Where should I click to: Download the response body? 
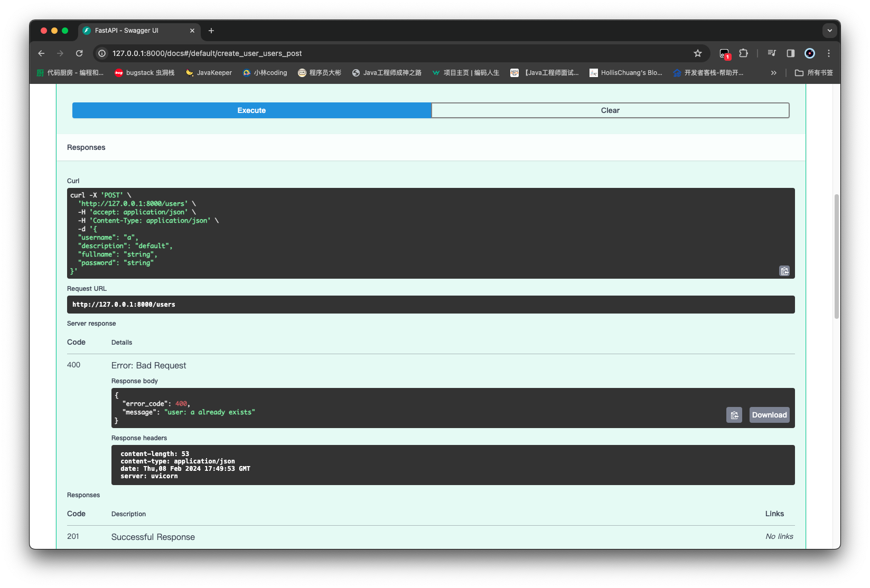coord(770,415)
